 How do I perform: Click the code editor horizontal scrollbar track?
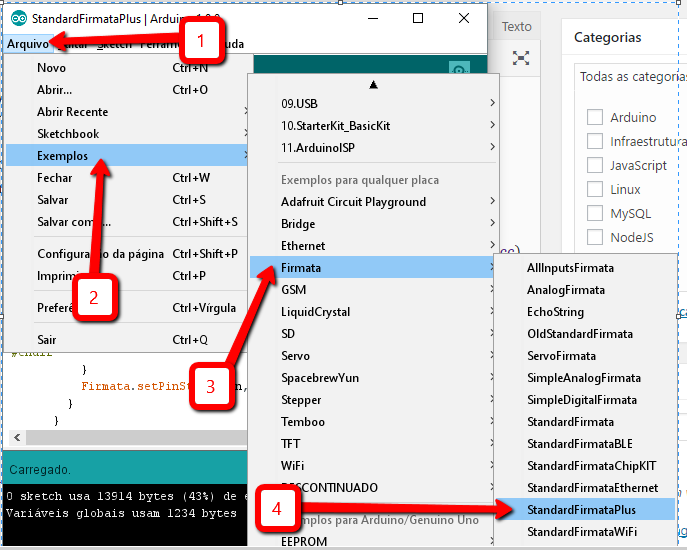coord(137,437)
